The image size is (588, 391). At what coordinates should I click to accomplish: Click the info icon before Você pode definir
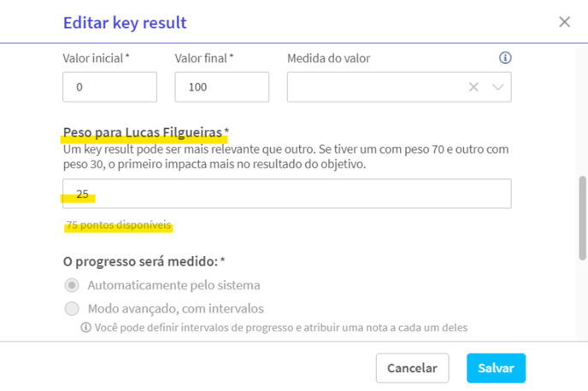pyautogui.click(x=85, y=327)
